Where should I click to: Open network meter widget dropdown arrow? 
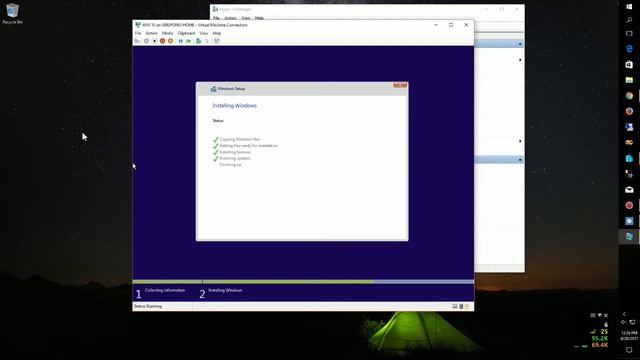coord(599,315)
